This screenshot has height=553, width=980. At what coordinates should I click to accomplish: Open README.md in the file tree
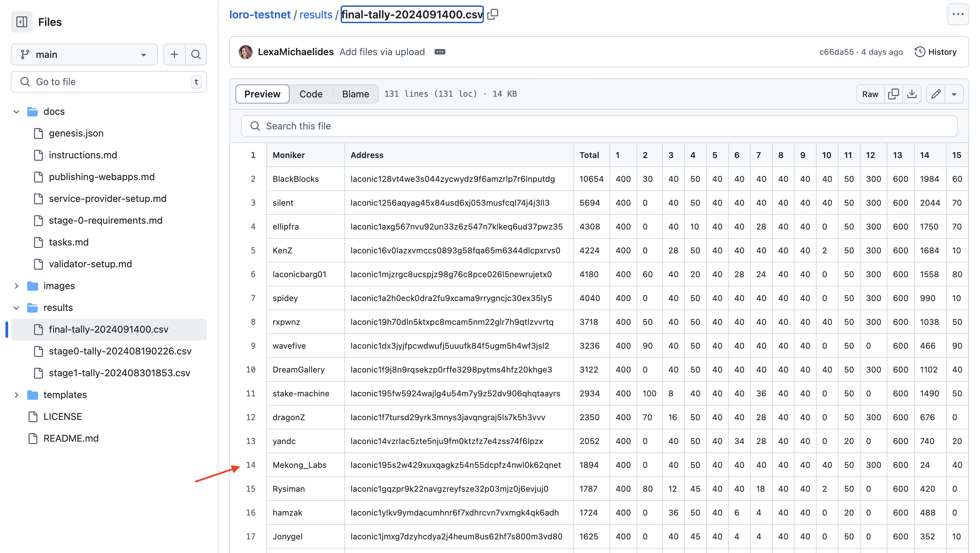click(x=71, y=438)
